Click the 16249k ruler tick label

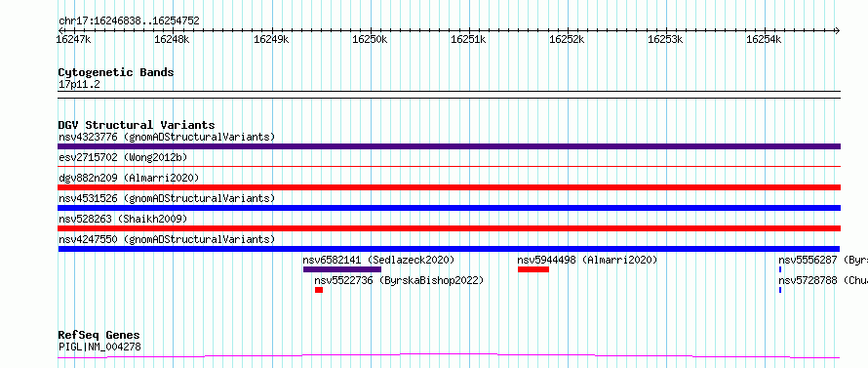click(x=271, y=39)
